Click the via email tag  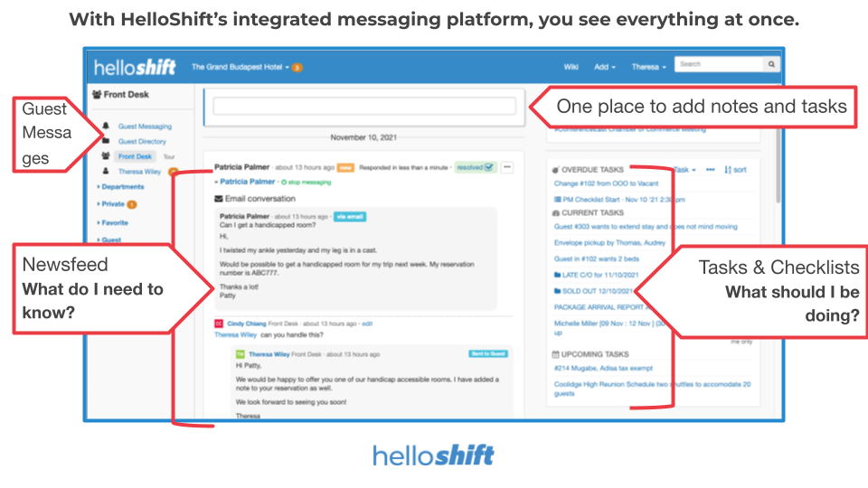[x=350, y=217]
